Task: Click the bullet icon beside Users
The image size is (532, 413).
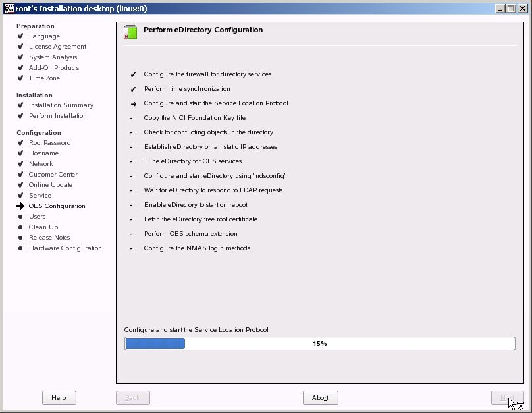Action: coord(20,217)
